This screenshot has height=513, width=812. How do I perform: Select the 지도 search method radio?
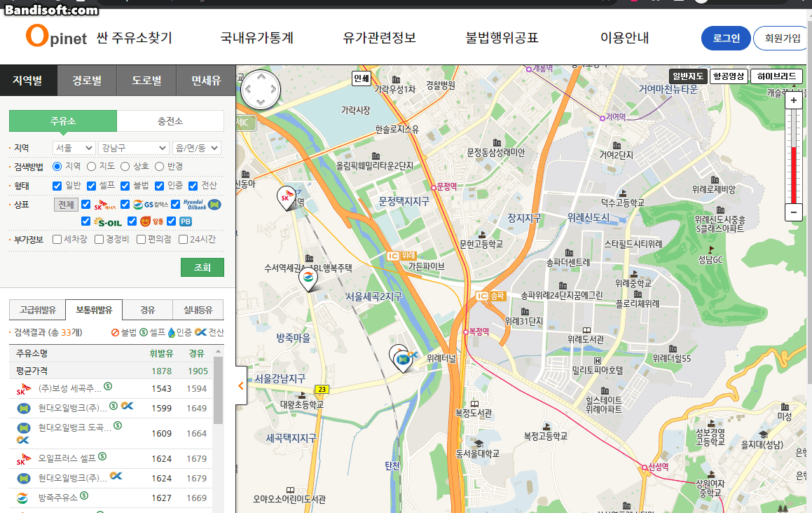(x=92, y=166)
